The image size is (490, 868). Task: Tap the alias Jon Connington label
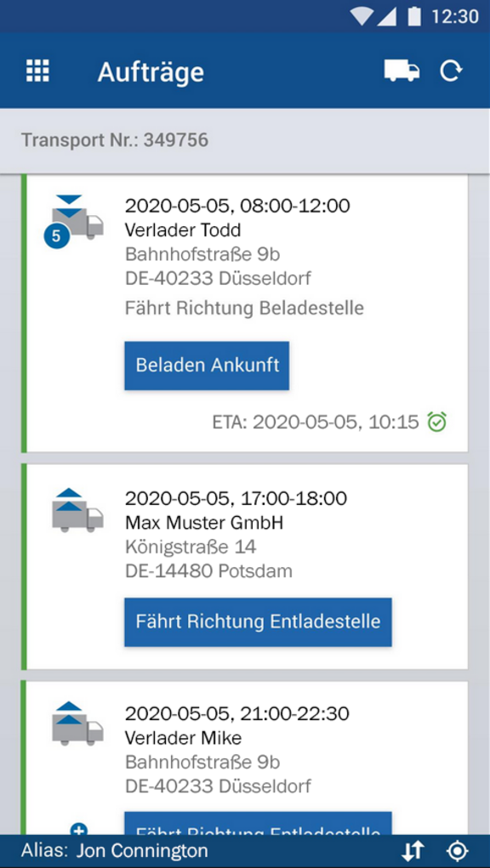click(x=115, y=851)
